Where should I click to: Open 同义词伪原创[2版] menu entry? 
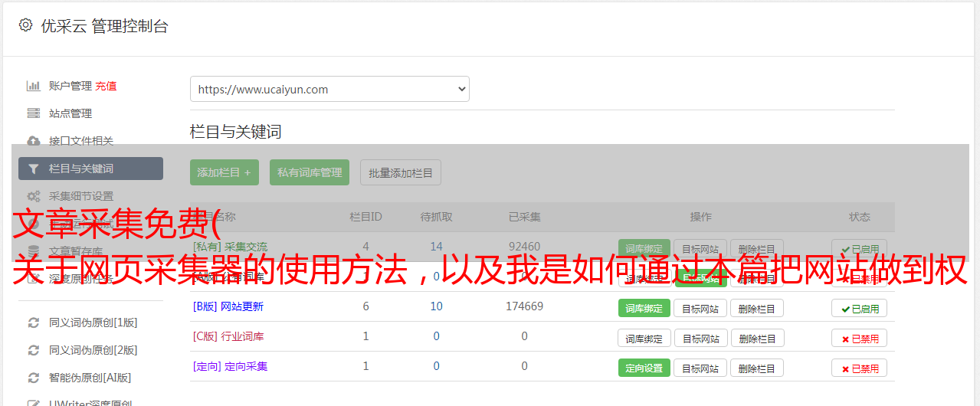pyautogui.click(x=93, y=350)
